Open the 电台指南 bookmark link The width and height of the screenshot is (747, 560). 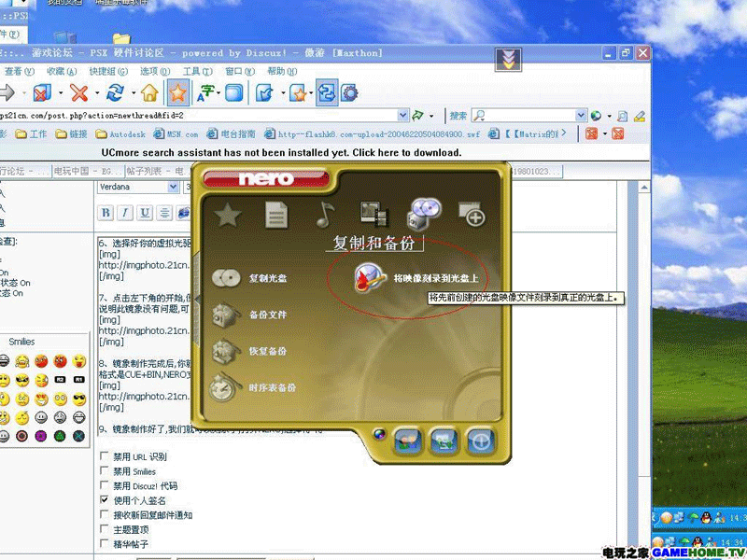coord(232,134)
